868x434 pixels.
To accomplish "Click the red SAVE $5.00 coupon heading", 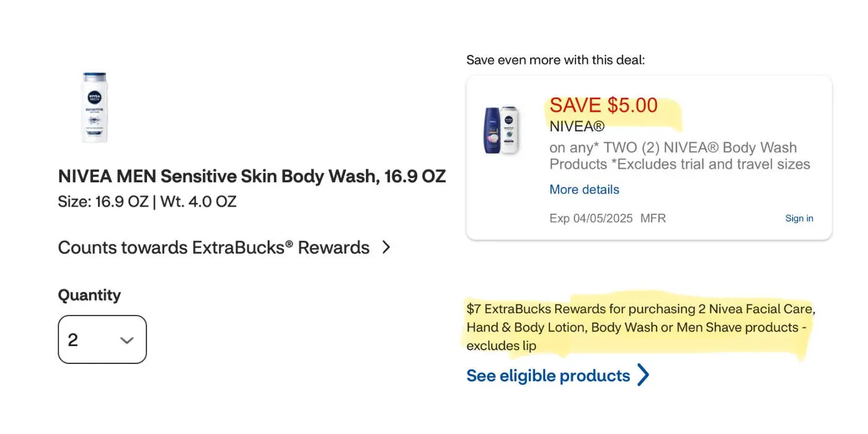I will [x=603, y=105].
